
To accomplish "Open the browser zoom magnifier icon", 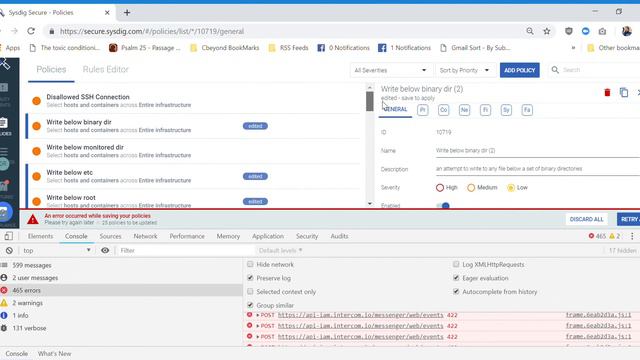I will pos(530,31).
